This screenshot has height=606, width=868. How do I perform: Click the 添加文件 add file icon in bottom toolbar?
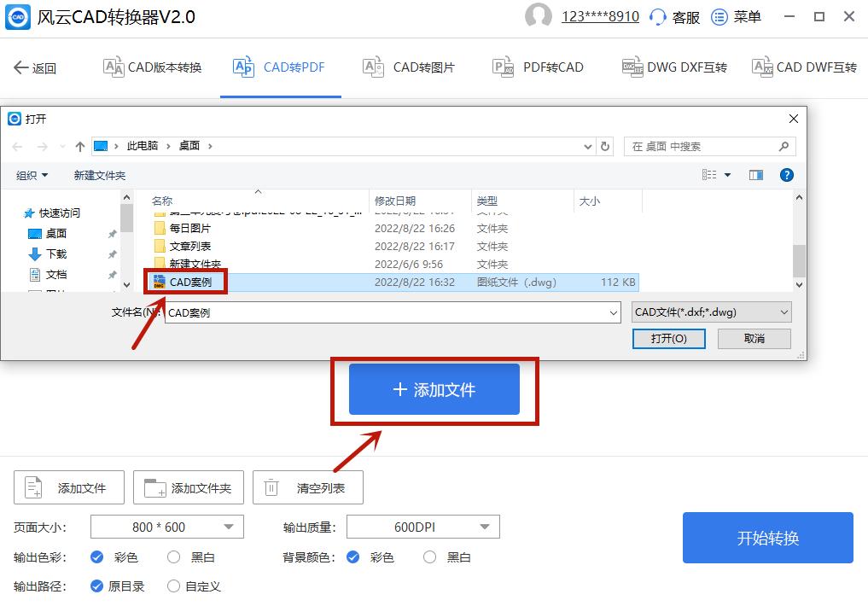33,487
